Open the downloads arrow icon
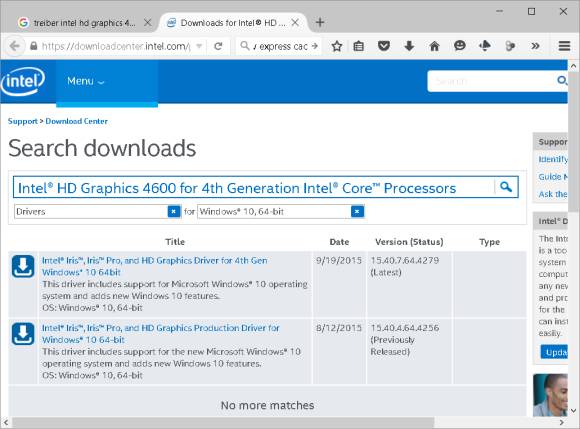This screenshot has width=580, height=429. [409, 46]
